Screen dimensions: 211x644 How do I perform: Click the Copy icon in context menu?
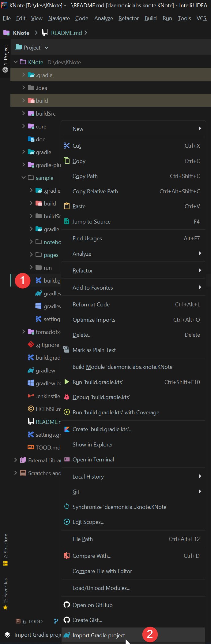[67, 161]
